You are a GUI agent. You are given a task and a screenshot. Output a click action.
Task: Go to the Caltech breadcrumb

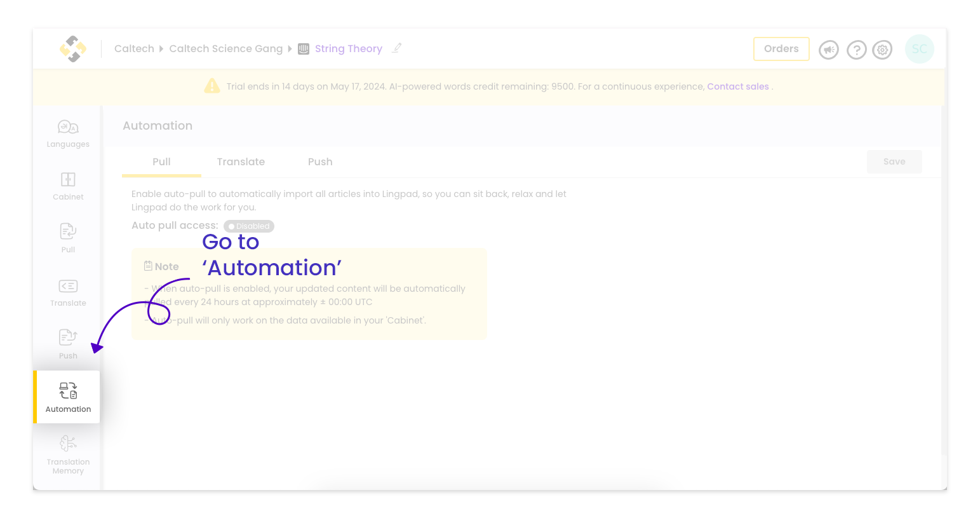[134, 49]
